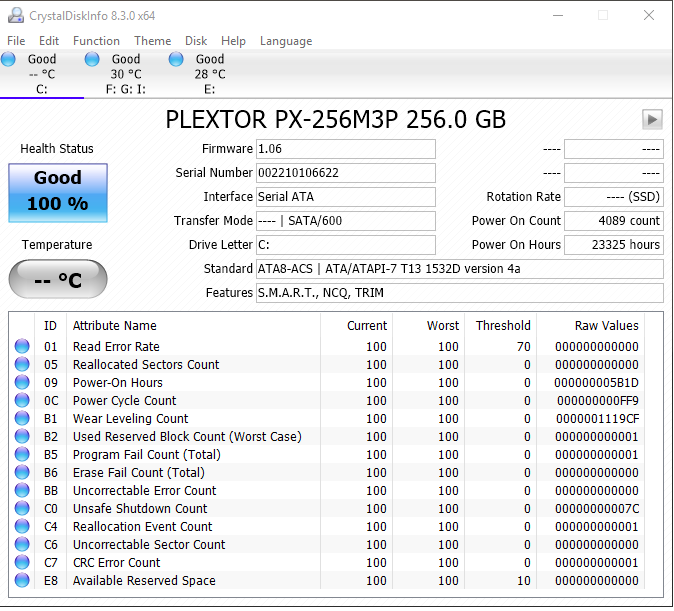
Task: Click the Transfer Mode field SATA/600
Action: (x=346, y=221)
